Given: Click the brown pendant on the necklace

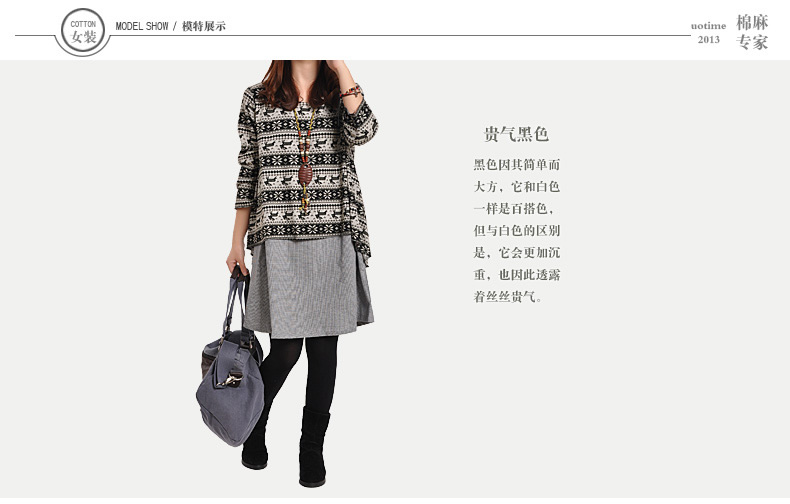Looking at the screenshot, I should tap(305, 175).
